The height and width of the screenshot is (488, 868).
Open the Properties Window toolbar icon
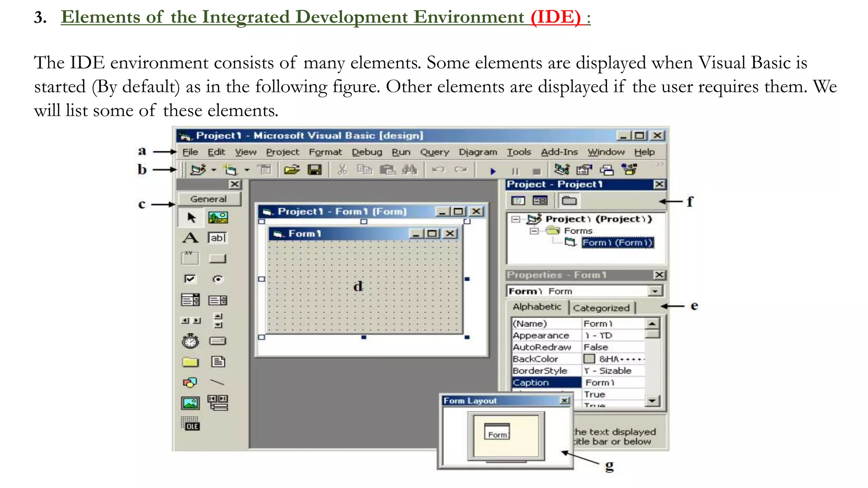point(584,170)
